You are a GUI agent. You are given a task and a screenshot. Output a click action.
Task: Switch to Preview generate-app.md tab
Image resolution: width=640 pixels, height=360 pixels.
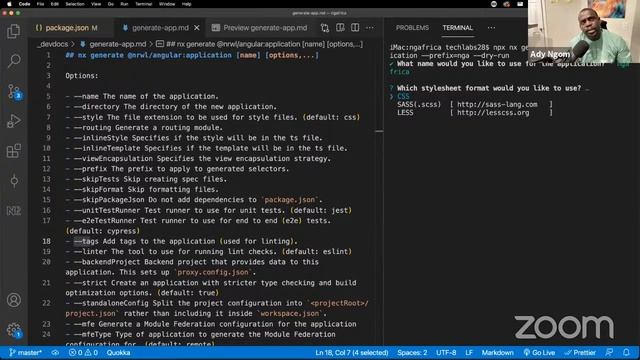click(260, 28)
